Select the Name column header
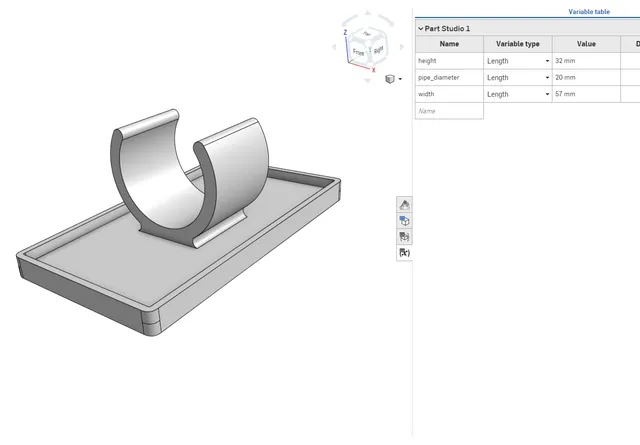This screenshot has height=445, width=640. [x=449, y=44]
